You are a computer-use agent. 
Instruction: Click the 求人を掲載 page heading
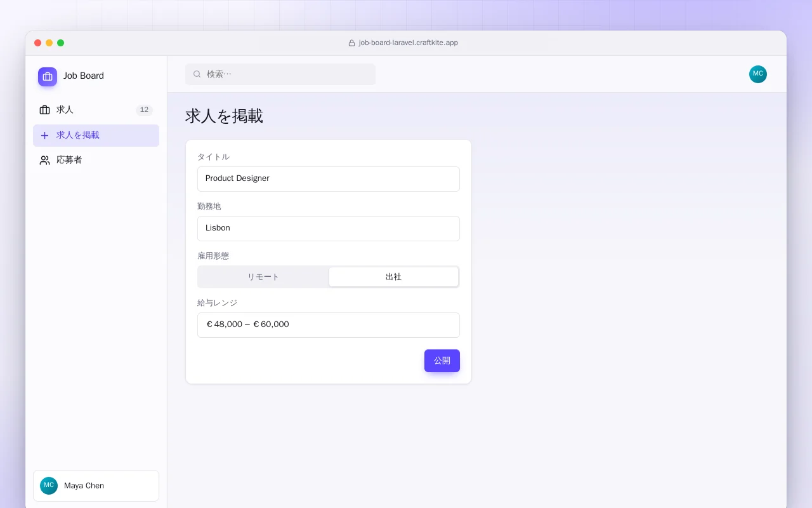pos(224,116)
